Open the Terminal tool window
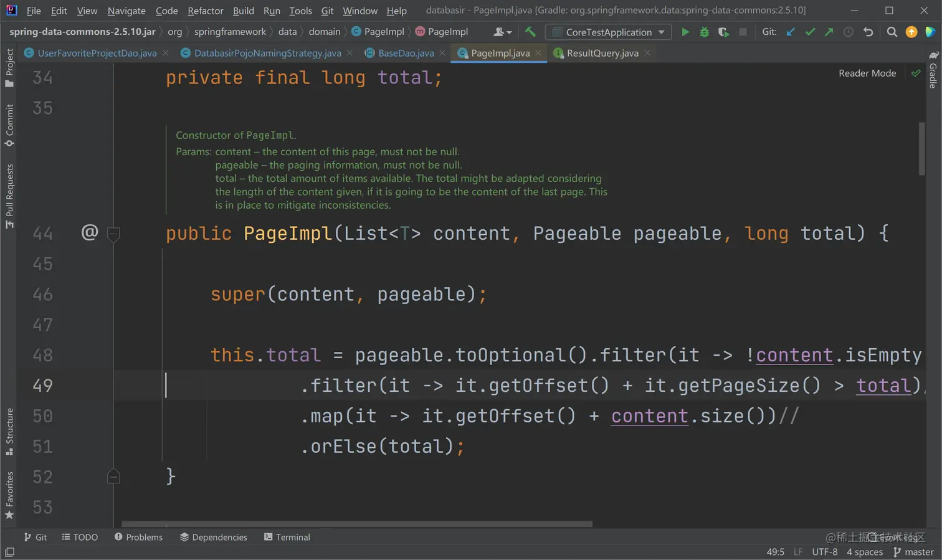This screenshot has height=560, width=942. (287, 537)
